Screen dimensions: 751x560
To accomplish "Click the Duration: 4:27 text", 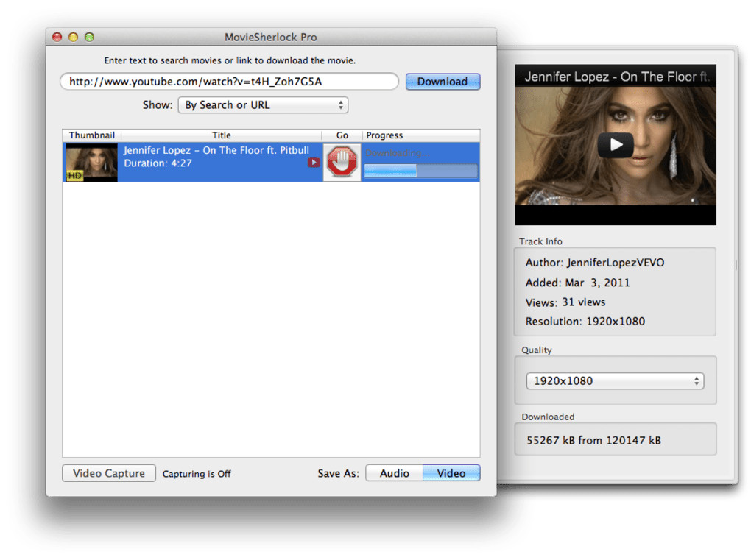I will tap(158, 163).
